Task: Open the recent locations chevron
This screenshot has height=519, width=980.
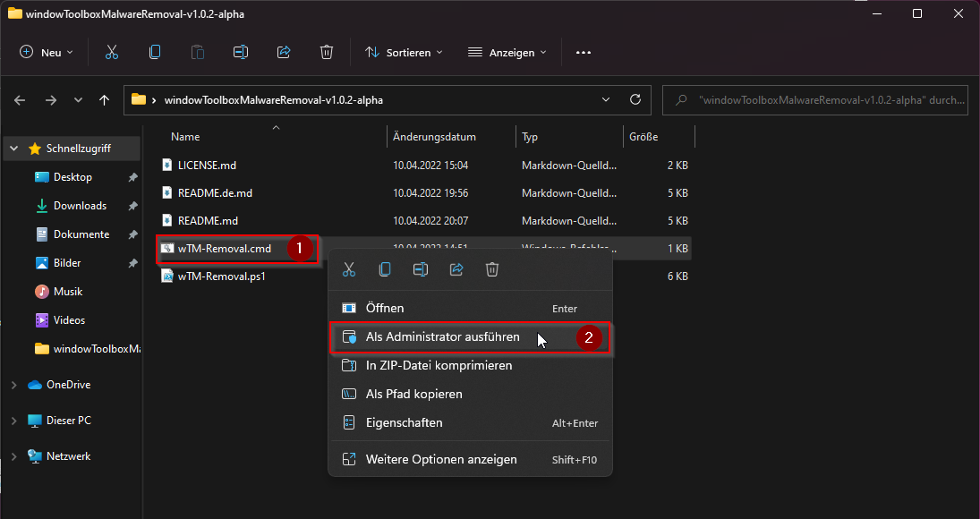Action: (x=78, y=100)
